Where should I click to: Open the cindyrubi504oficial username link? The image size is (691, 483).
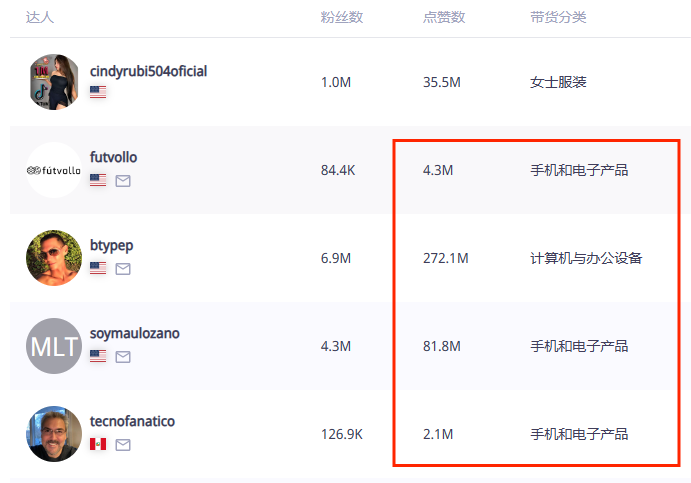pyautogui.click(x=148, y=71)
